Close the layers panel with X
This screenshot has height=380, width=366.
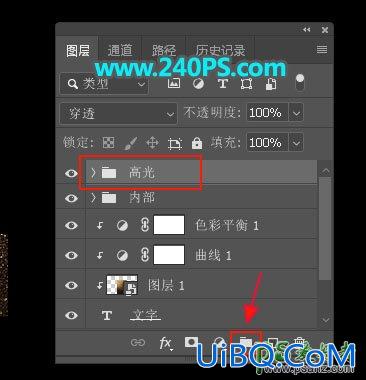(x=325, y=30)
